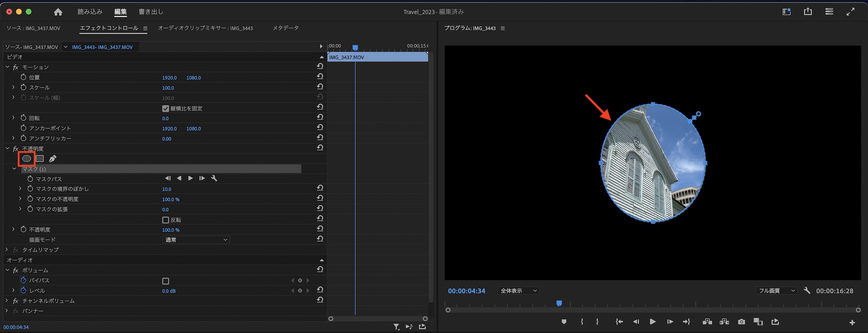Reset the position parameter
Viewport: 868px width, 333px height.
(x=320, y=77)
